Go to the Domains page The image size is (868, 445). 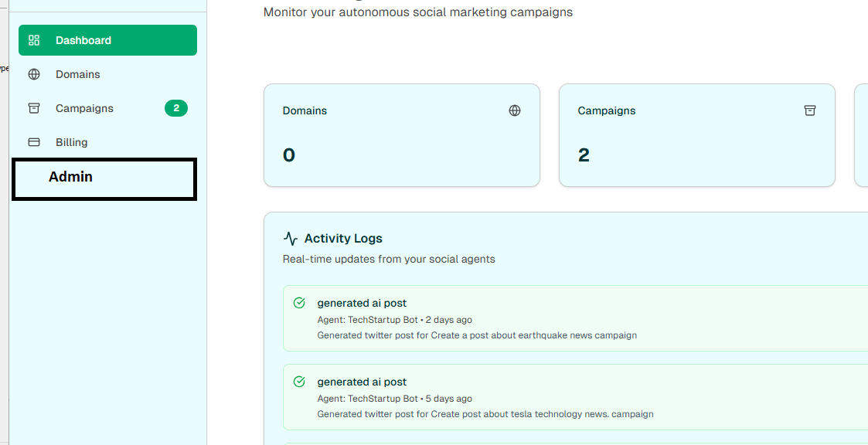tap(78, 74)
